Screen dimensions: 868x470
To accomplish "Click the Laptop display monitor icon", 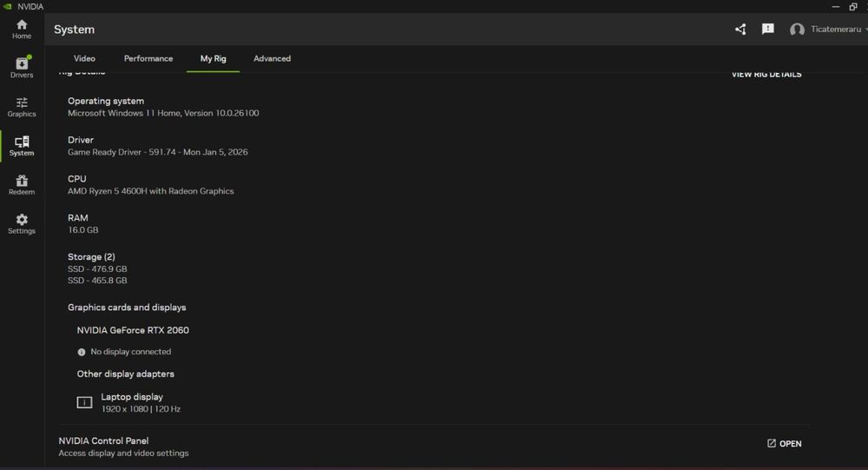I will (84, 402).
